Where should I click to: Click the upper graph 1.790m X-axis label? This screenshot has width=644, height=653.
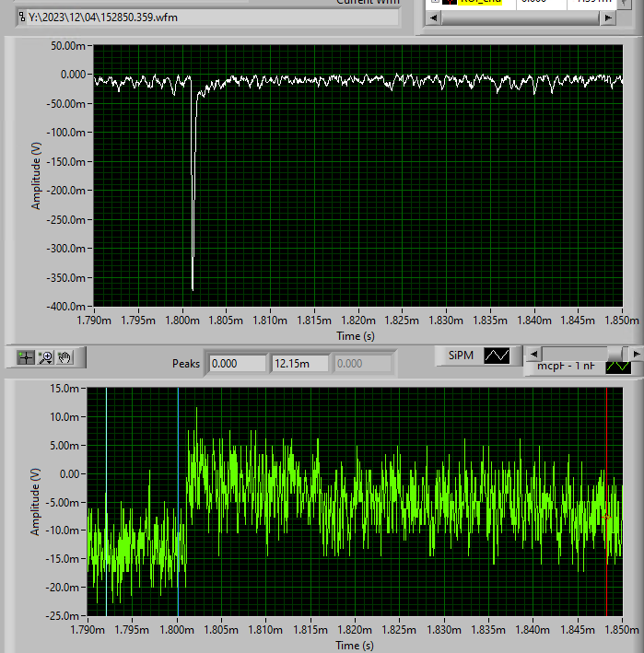(x=94, y=321)
